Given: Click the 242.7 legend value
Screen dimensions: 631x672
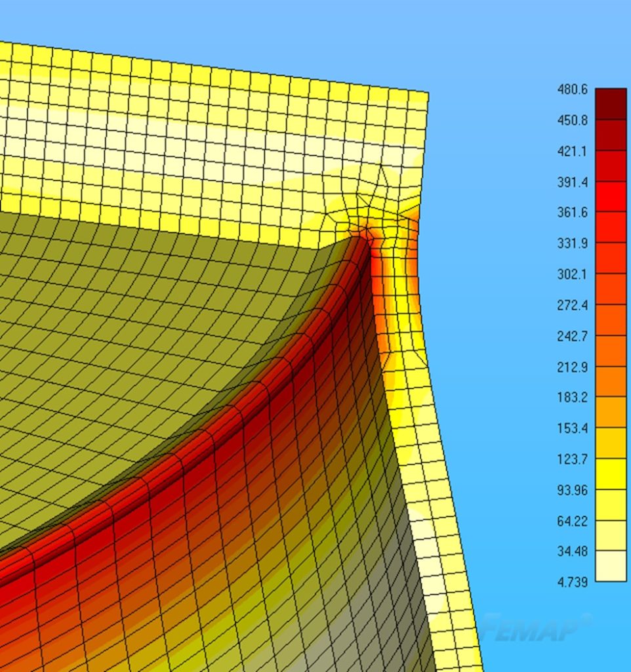Looking at the screenshot, I should [x=573, y=337].
